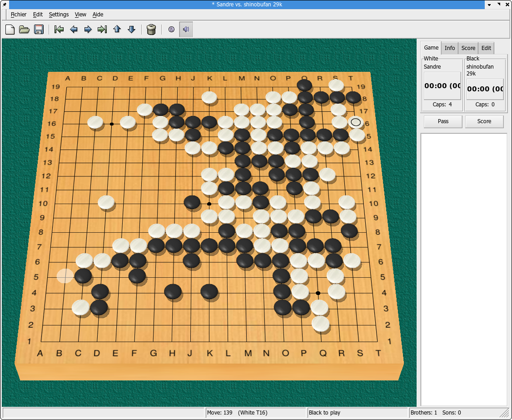The width and height of the screenshot is (512, 420).
Task: Expand the View menu
Action: [x=80, y=15]
